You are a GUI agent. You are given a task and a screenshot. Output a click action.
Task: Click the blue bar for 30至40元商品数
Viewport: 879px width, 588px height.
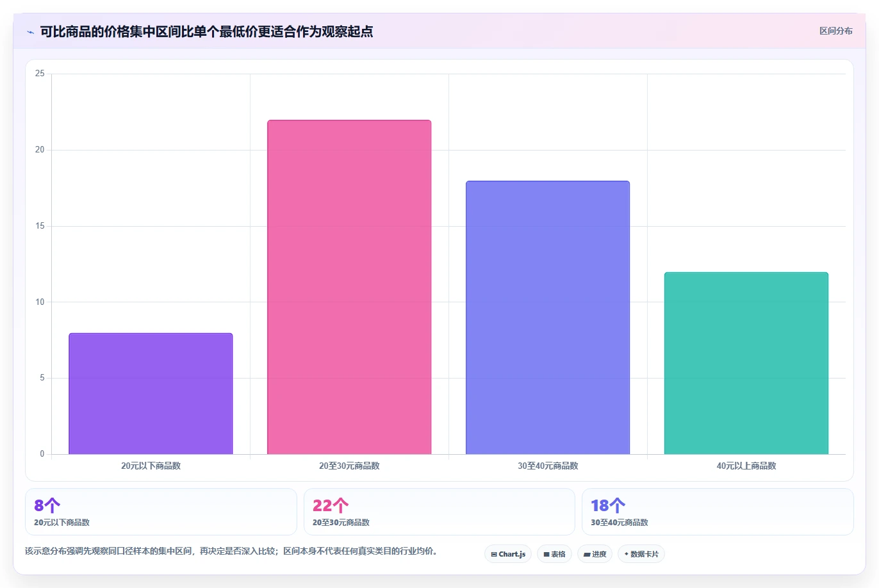(548, 318)
